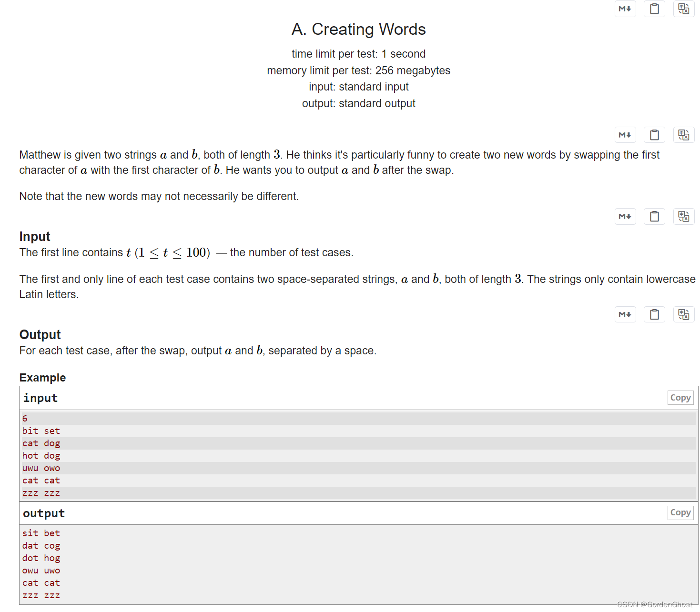Click the clipboard copy icon at top right
Image resolution: width=700 pixels, height=612 pixels.
(654, 9)
